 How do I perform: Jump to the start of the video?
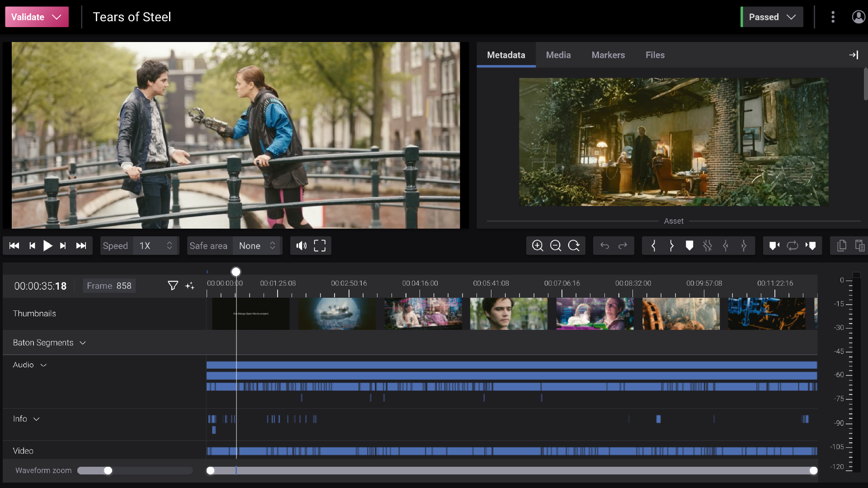click(14, 246)
